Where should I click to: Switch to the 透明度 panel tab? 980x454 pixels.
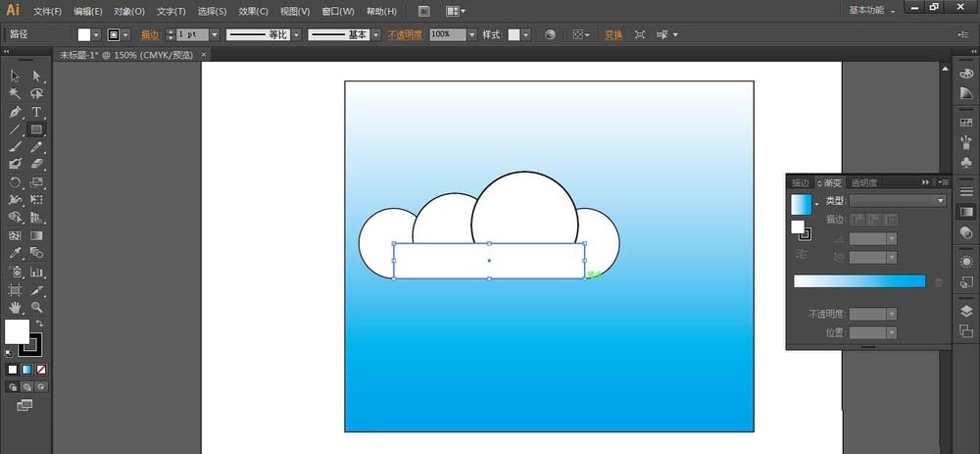(x=864, y=183)
